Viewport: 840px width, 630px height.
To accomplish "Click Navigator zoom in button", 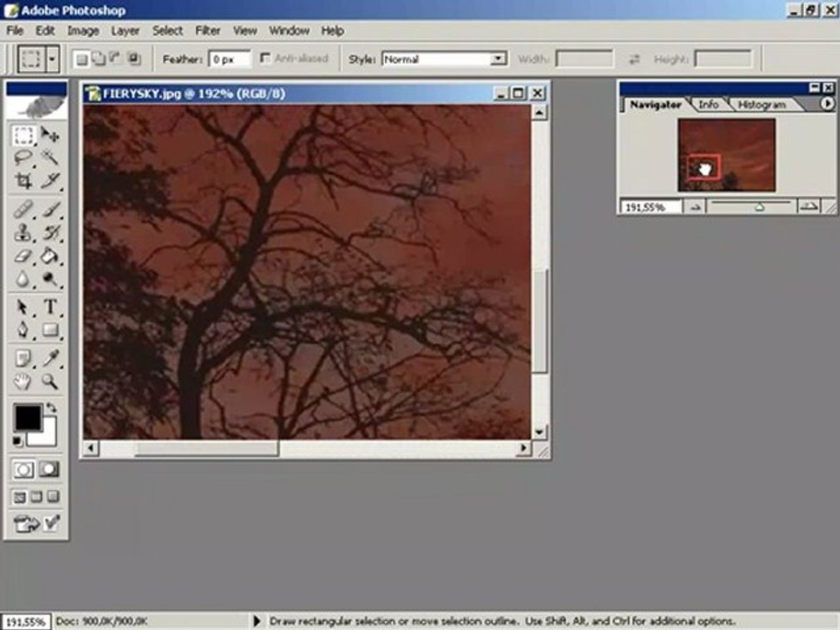I will point(808,206).
